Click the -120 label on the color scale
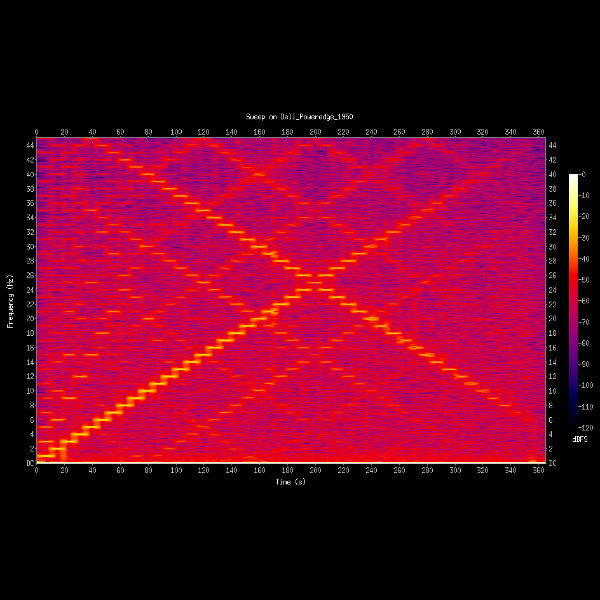 (x=588, y=427)
